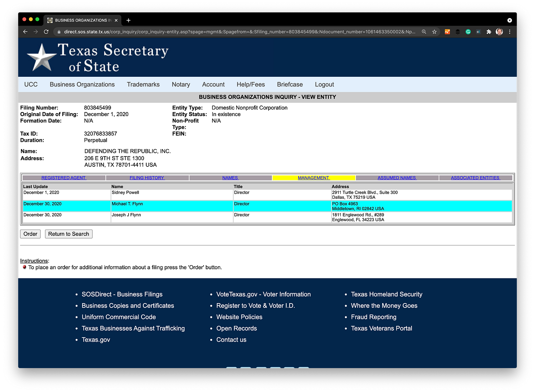Open Business Copies and Certificates link
535x392 pixels.
coord(128,306)
